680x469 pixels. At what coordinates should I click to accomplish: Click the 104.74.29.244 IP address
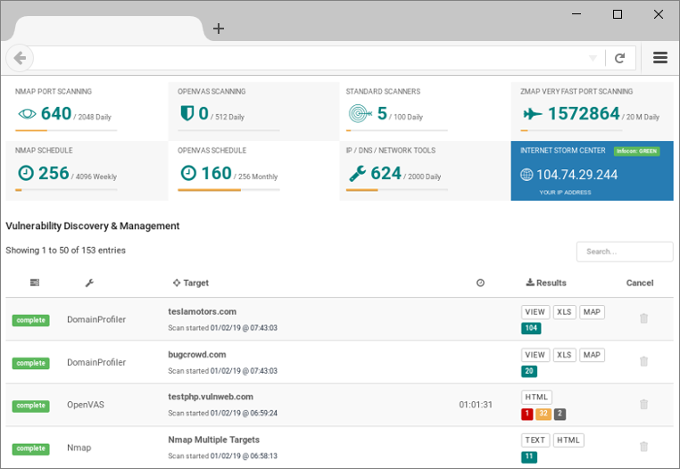[x=577, y=175]
